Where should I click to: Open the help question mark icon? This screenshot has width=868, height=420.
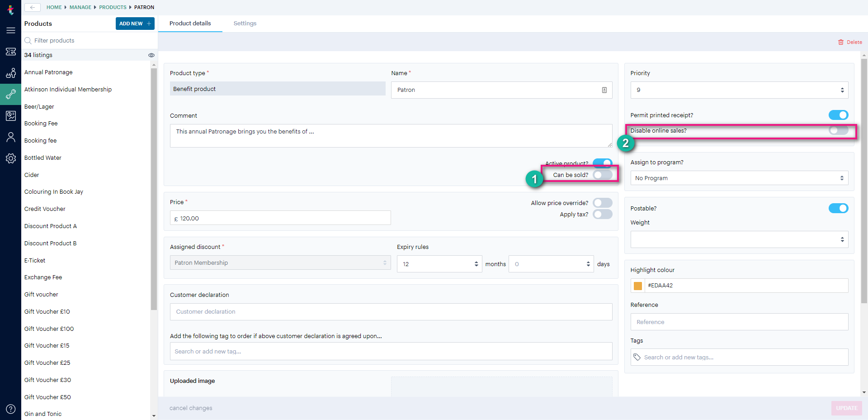(10, 409)
